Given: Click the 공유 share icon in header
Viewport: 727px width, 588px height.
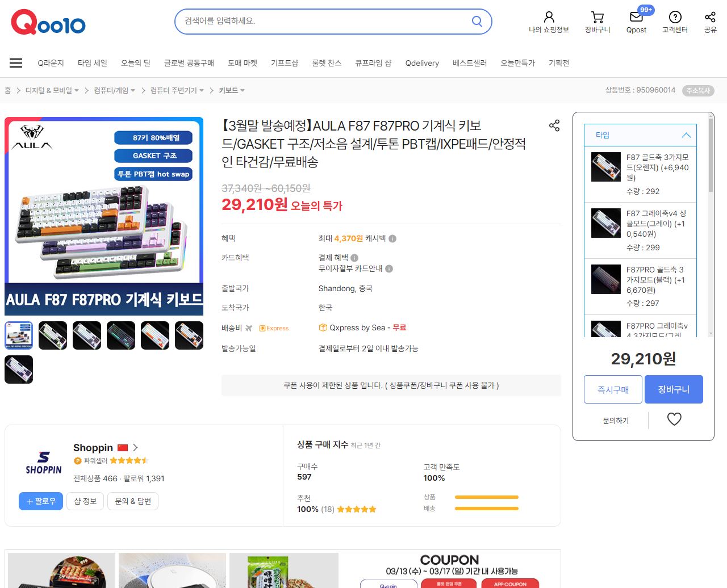Looking at the screenshot, I should click(x=710, y=17).
